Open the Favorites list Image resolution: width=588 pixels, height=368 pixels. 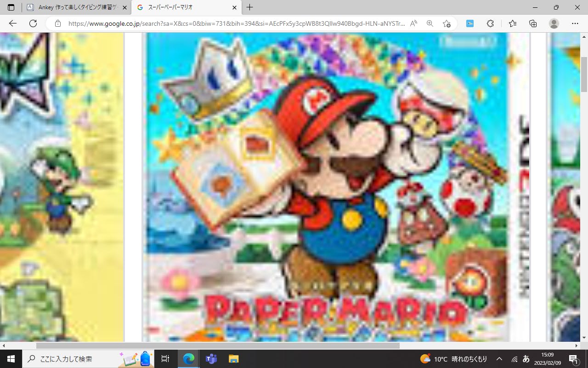(x=513, y=23)
